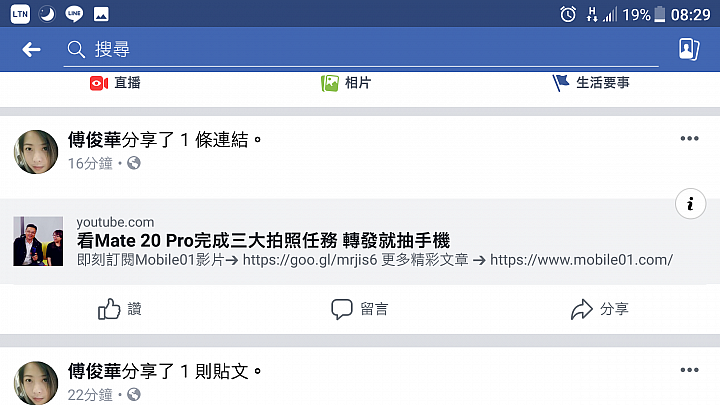The image size is (720, 405).
Task: Tap the alarm clock status bar icon
Action: tap(568, 14)
